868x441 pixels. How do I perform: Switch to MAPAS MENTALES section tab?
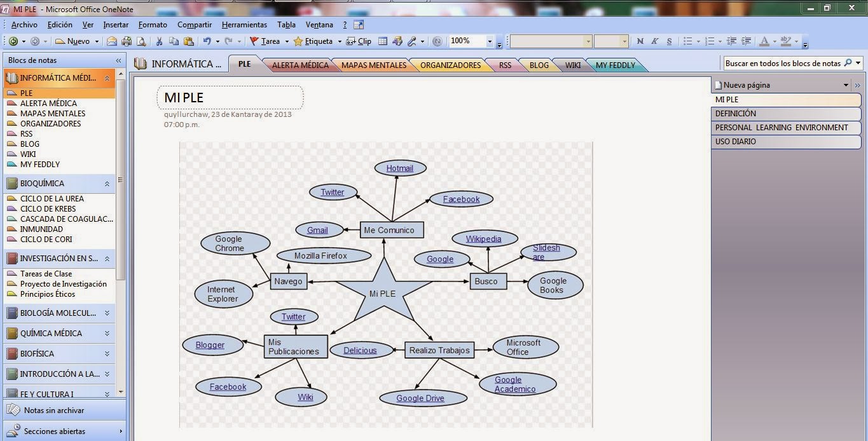[374, 65]
